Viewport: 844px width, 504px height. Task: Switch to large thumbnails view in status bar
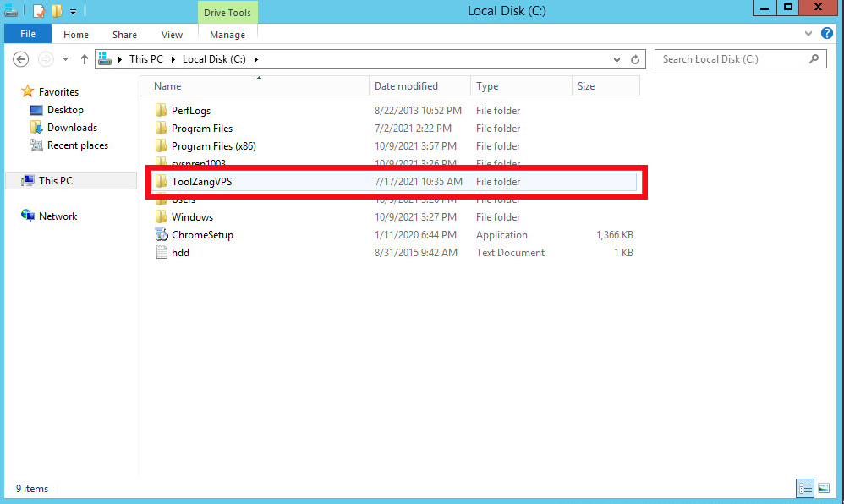(824, 488)
